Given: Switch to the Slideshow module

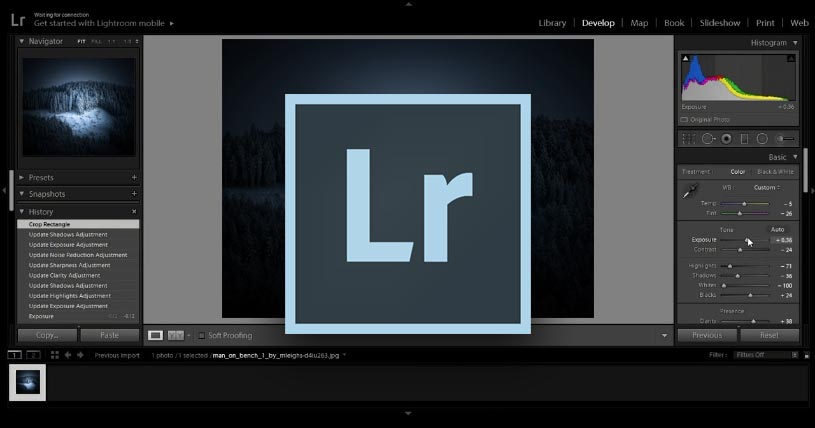Looking at the screenshot, I should [720, 23].
